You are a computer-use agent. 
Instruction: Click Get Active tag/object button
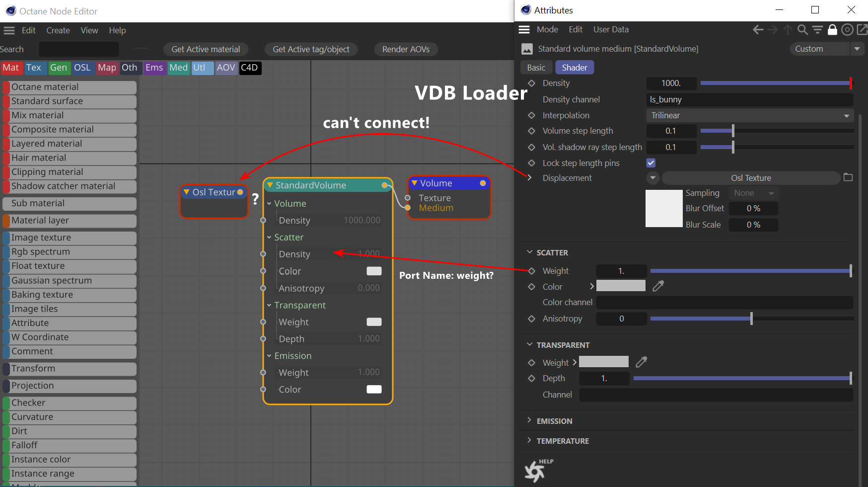point(311,49)
